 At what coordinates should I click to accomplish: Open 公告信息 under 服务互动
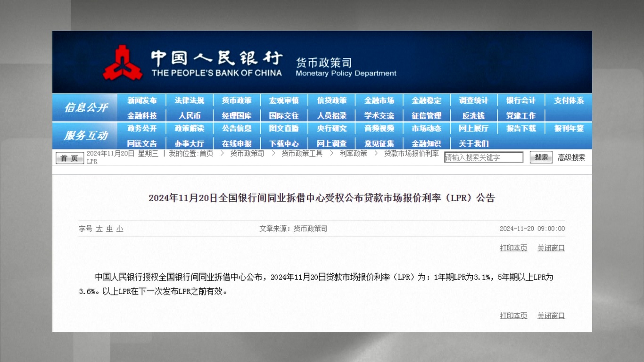click(x=237, y=128)
